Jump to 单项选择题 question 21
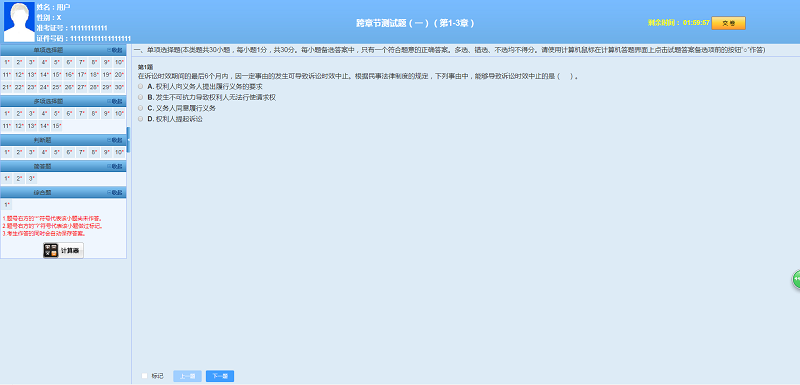The width and height of the screenshot is (800, 385). (7, 87)
